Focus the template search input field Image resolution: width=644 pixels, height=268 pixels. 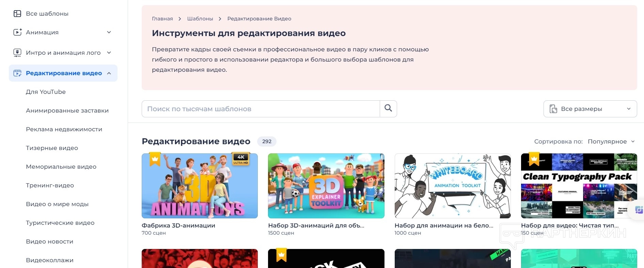coord(261,109)
